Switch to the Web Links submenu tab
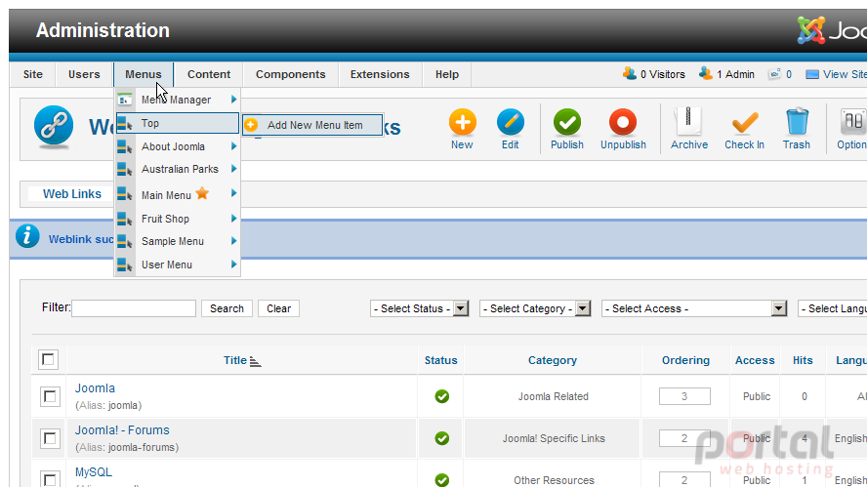Image resolution: width=868 pixels, height=488 pixels. point(72,193)
